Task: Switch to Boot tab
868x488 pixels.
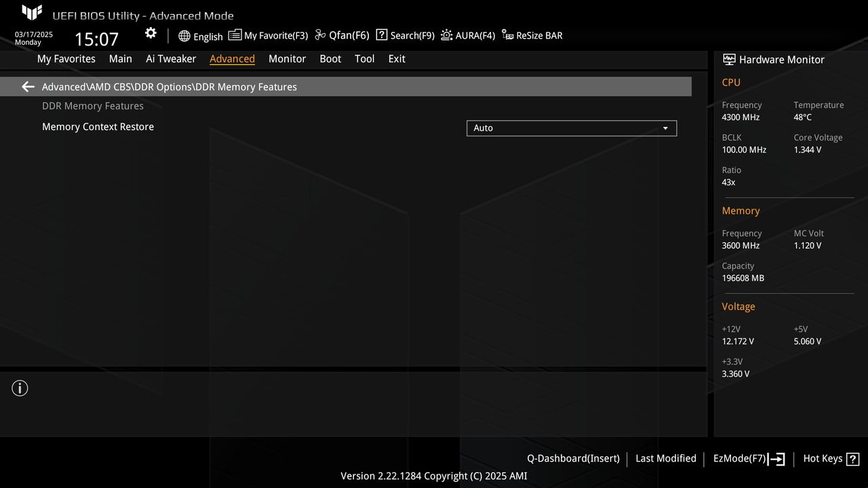Action: 330,59
